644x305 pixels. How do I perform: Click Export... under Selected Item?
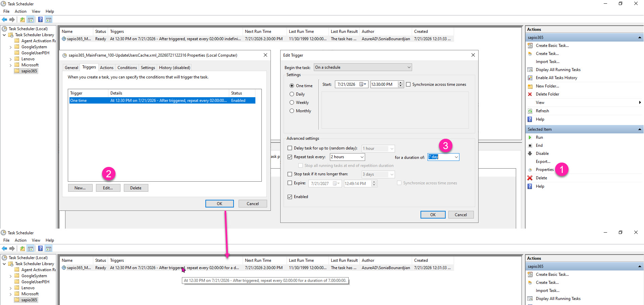click(543, 162)
